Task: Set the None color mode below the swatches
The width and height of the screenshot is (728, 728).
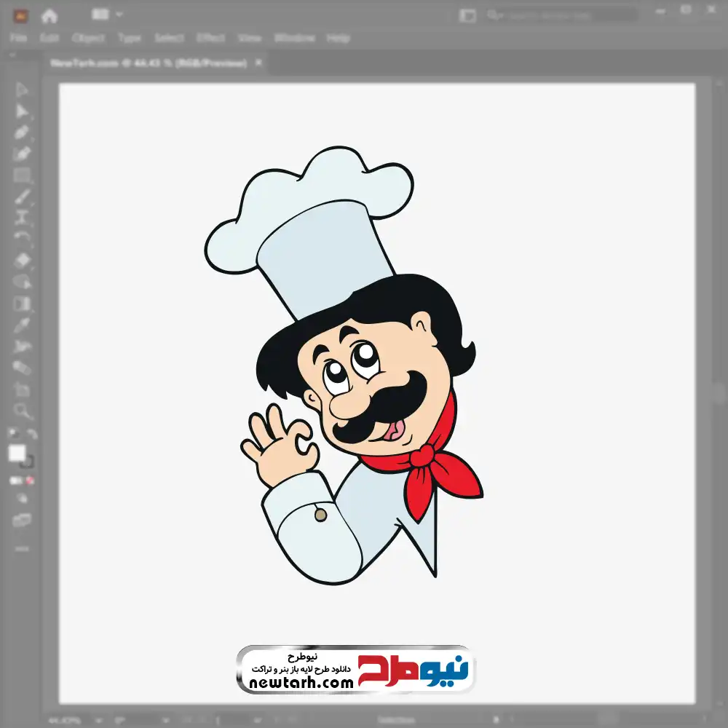Action: click(31, 481)
